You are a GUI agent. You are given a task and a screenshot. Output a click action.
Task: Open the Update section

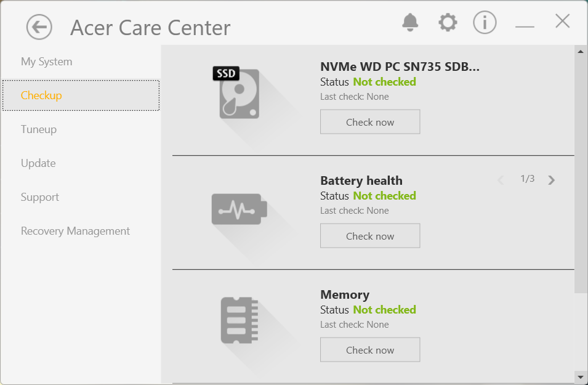tap(38, 163)
